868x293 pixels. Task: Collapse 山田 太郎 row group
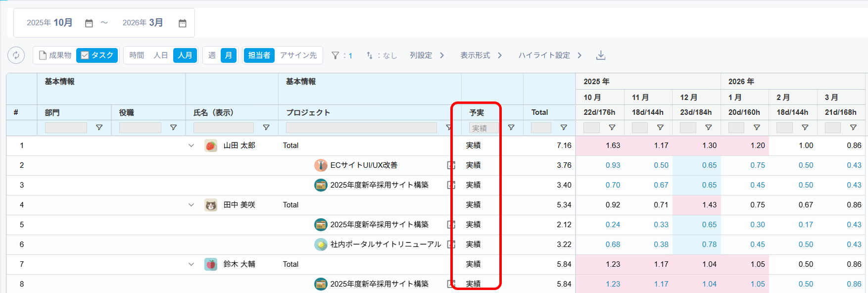pyautogui.click(x=192, y=146)
